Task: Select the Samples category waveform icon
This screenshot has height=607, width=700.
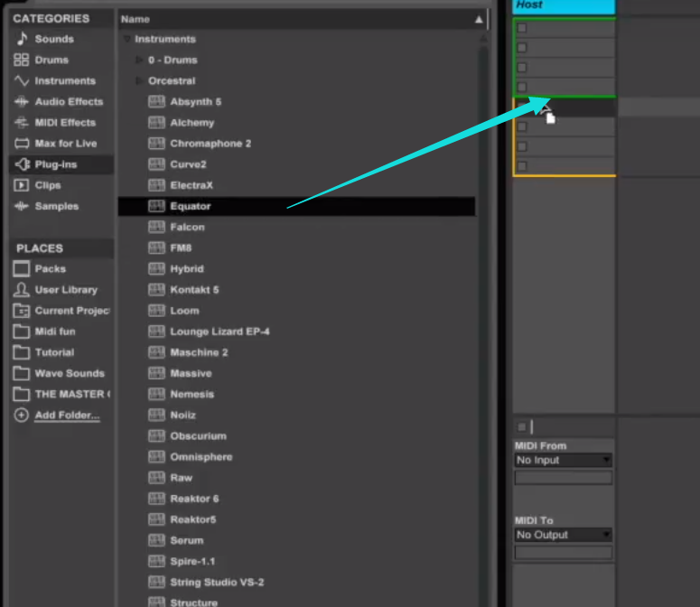Action: 21,206
